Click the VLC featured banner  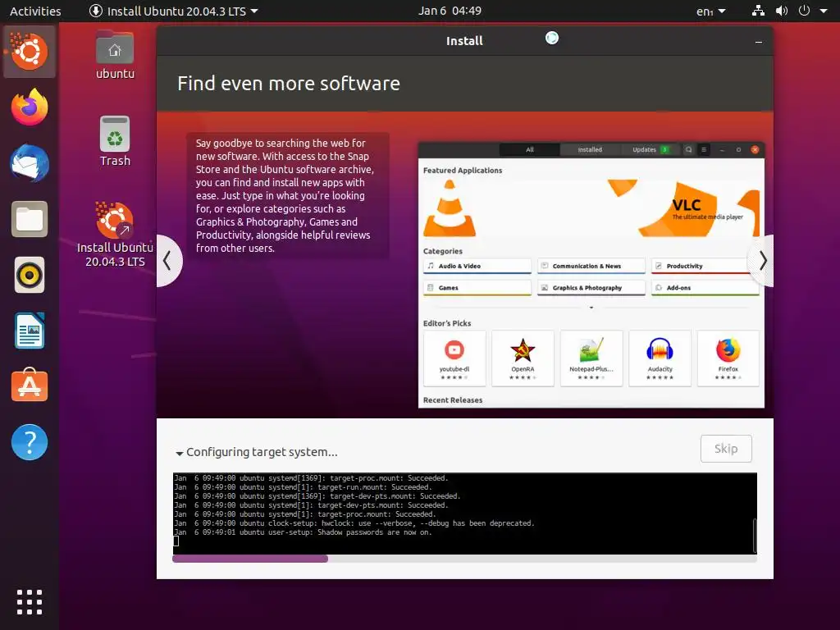coord(591,208)
